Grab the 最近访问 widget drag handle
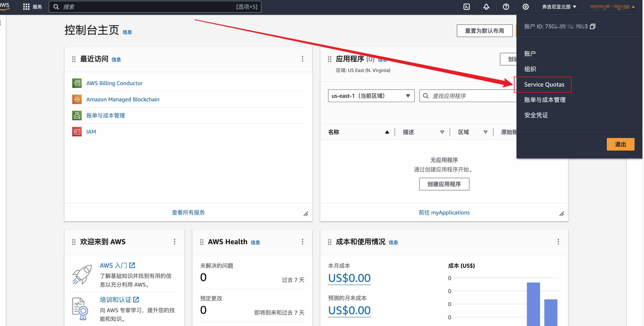644x326 pixels. [74, 59]
